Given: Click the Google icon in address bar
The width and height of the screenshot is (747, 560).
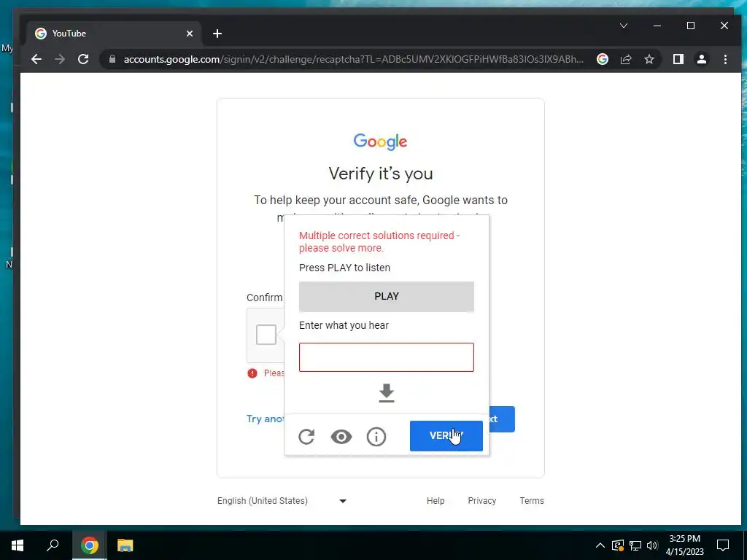Looking at the screenshot, I should click(602, 59).
